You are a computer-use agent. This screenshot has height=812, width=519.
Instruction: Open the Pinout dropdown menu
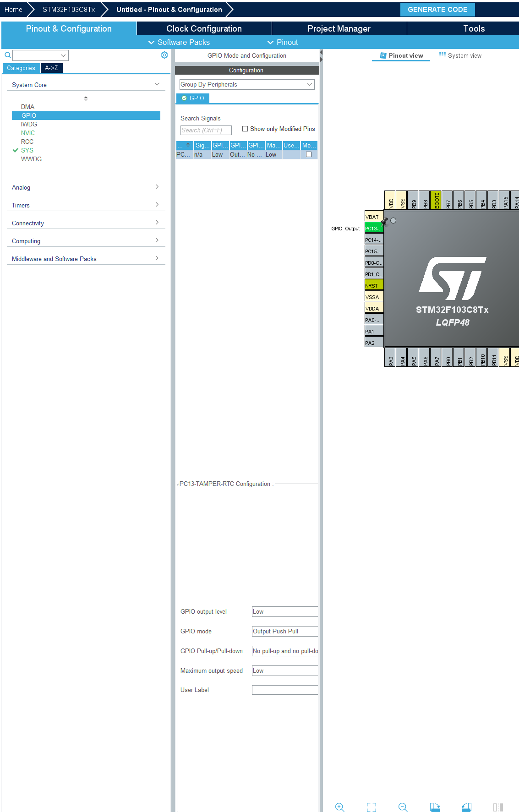[x=283, y=42]
